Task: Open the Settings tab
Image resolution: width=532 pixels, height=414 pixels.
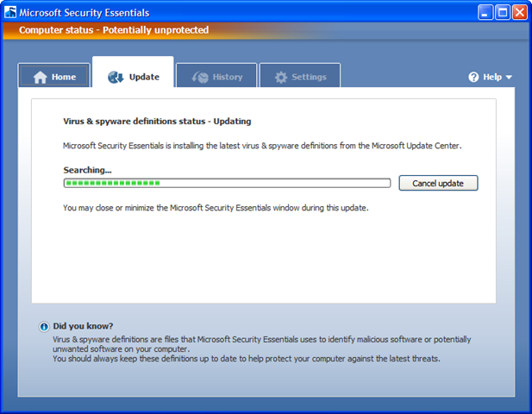Action: pos(300,75)
